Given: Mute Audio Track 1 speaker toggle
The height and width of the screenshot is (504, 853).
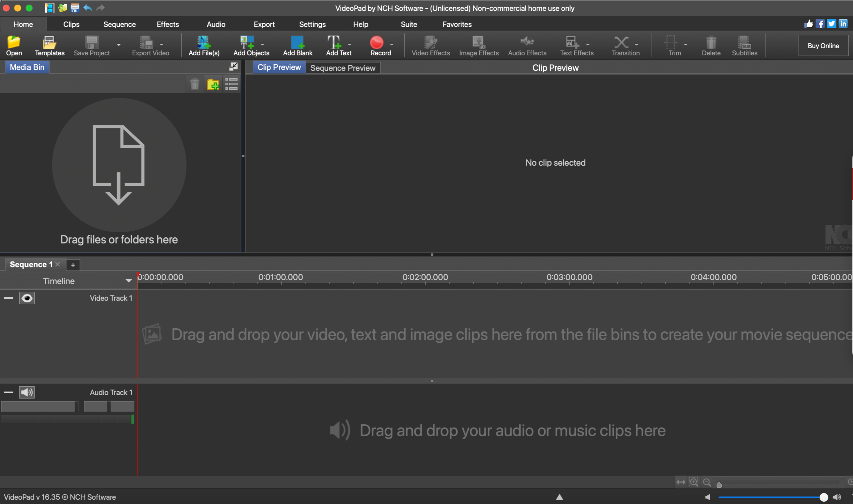Looking at the screenshot, I should tap(27, 392).
